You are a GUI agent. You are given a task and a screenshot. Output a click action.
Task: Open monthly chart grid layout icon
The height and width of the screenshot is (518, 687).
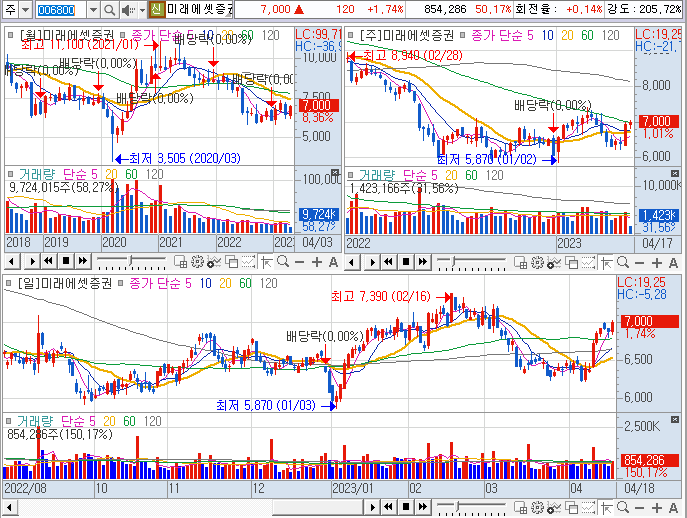(181, 262)
